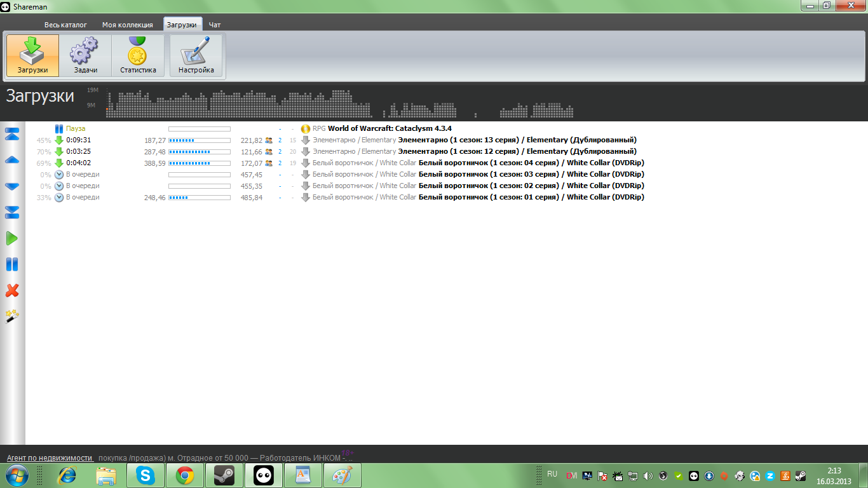Start download with the green play icon
868x488 pixels.
tap(12, 238)
